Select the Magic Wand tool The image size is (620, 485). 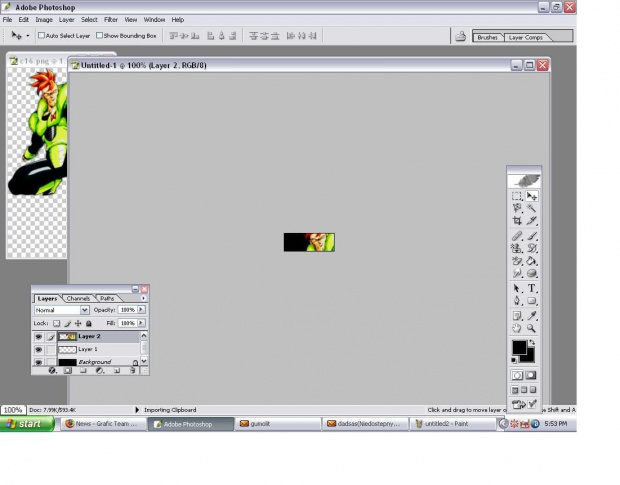tap(531, 208)
